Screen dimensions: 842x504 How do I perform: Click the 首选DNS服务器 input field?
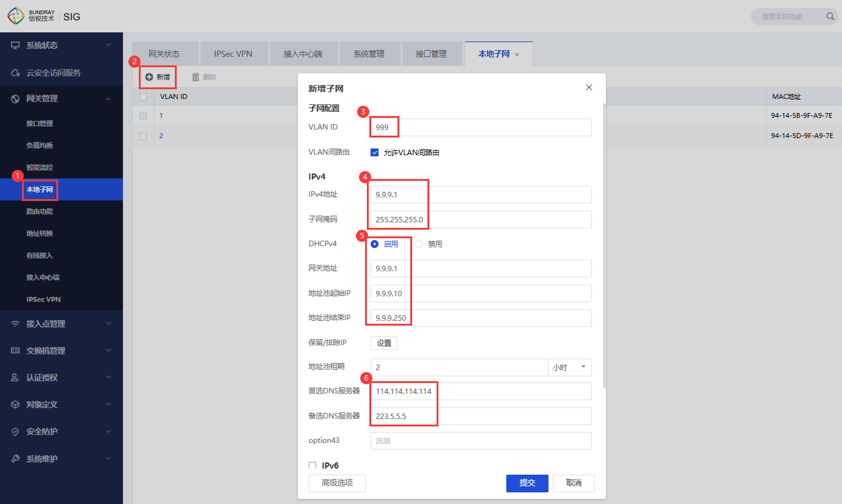pyautogui.click(x=481, y=391)
